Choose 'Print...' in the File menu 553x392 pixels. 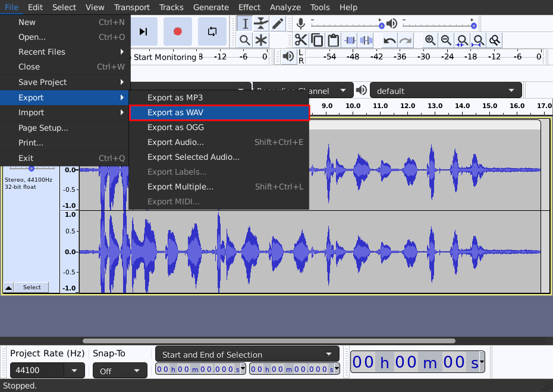(x=65, y=143)
